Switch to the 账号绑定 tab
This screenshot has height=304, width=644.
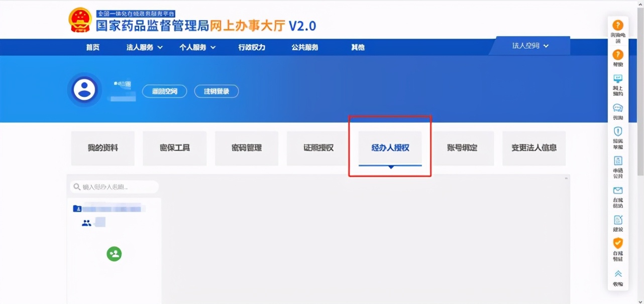[462, 148]
